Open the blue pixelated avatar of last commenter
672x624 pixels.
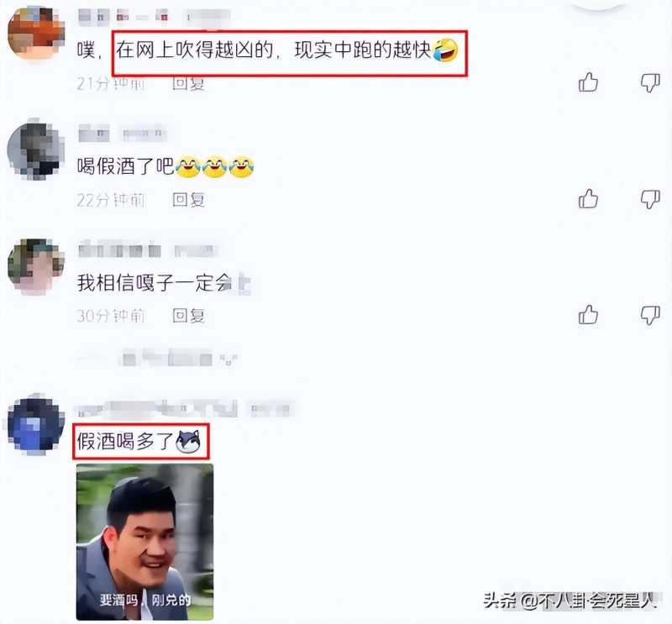pyautogui.click(x=36, y=426)
